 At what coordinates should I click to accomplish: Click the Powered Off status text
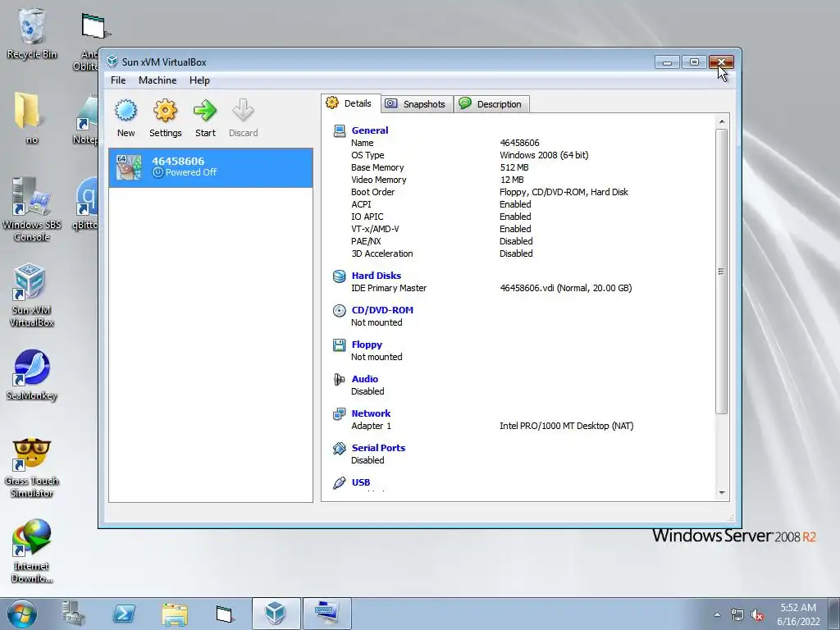pyautogui.click(x=190, y=172)
